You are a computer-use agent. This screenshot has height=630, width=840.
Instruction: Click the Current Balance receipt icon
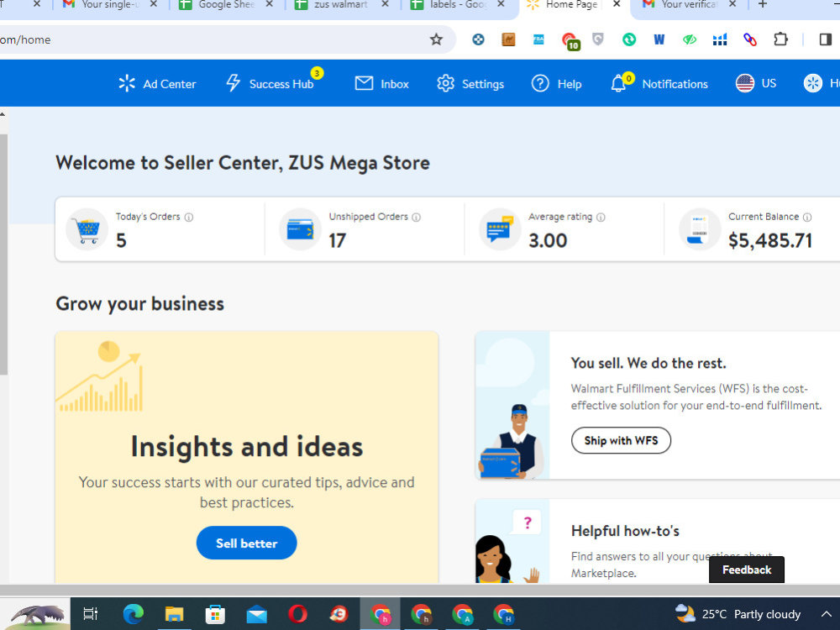[699, 230]
